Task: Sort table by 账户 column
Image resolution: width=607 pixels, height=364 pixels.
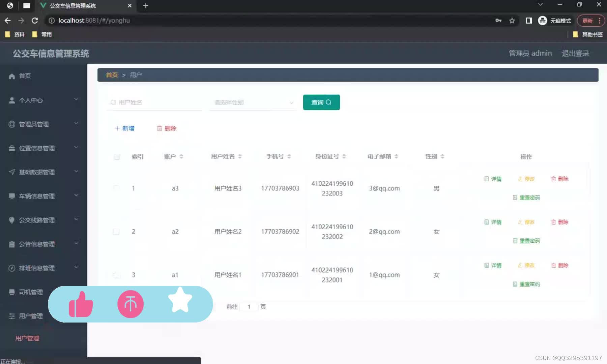Action: point(181,156)
